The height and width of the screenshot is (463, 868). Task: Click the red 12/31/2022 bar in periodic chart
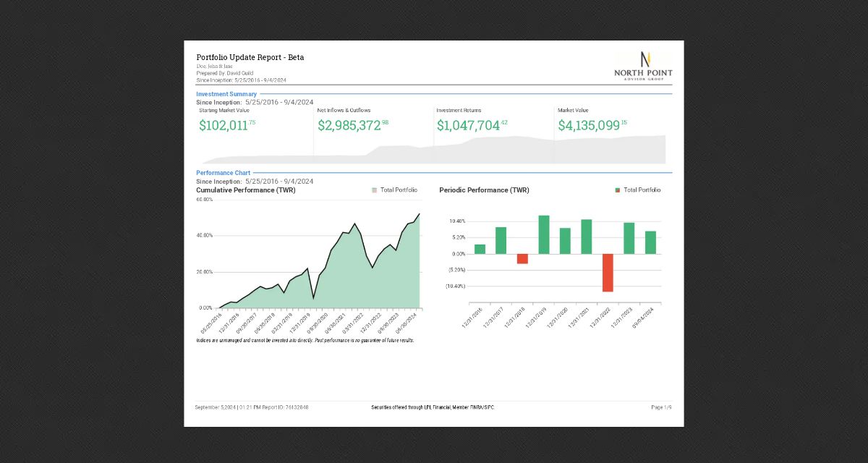click(608, 271)
